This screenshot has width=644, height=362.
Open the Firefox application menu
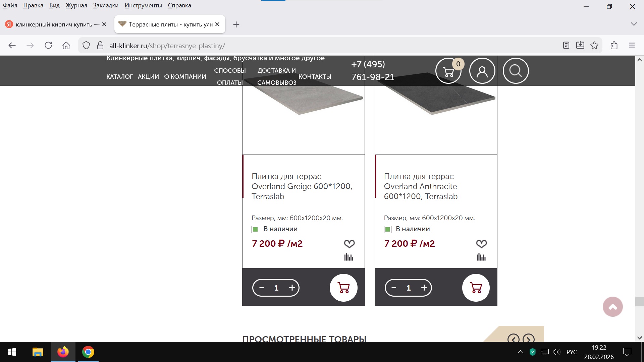pos(632,46)
